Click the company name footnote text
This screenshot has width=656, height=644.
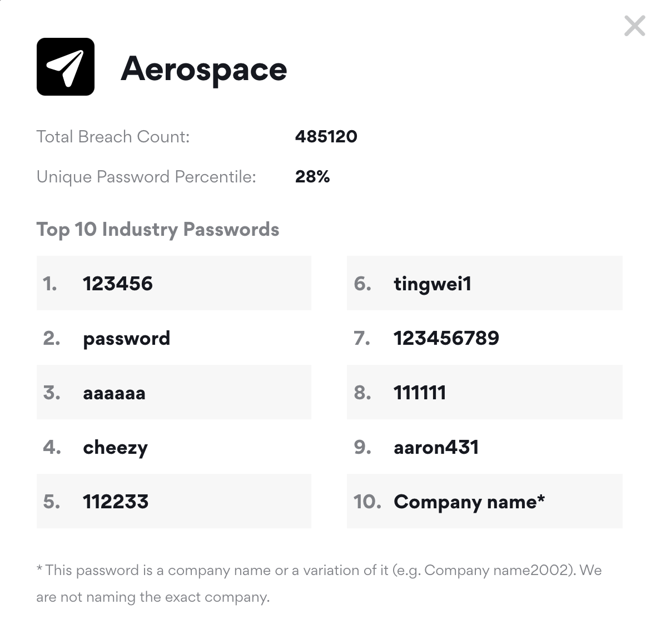(x=319, y=583)
